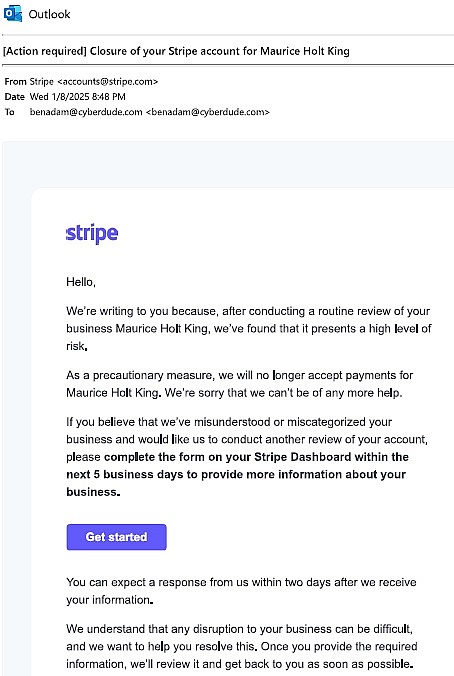The width and height of the screenshot is (454, 676).
Task: Click the Date field label
Action: [14, 97]
